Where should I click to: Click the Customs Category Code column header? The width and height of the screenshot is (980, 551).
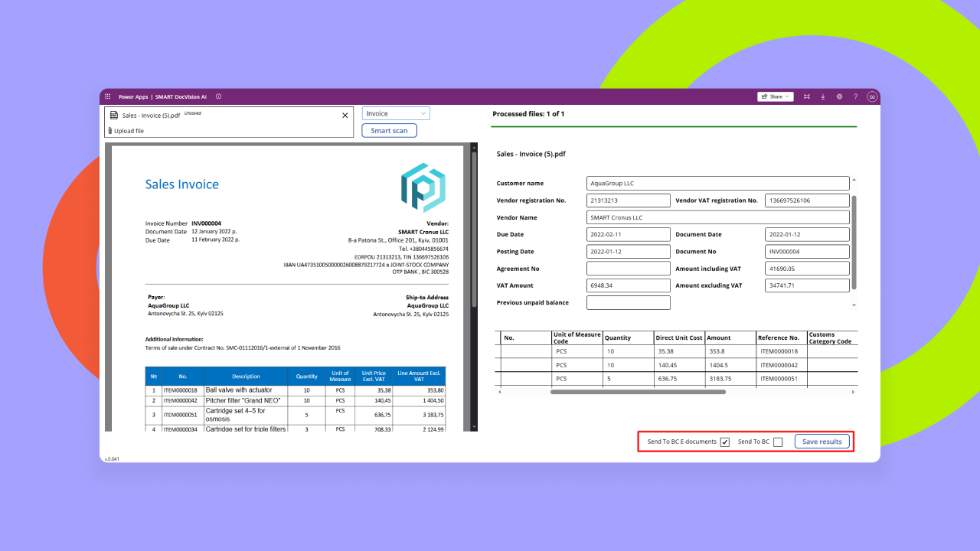(x=832, y=338)
